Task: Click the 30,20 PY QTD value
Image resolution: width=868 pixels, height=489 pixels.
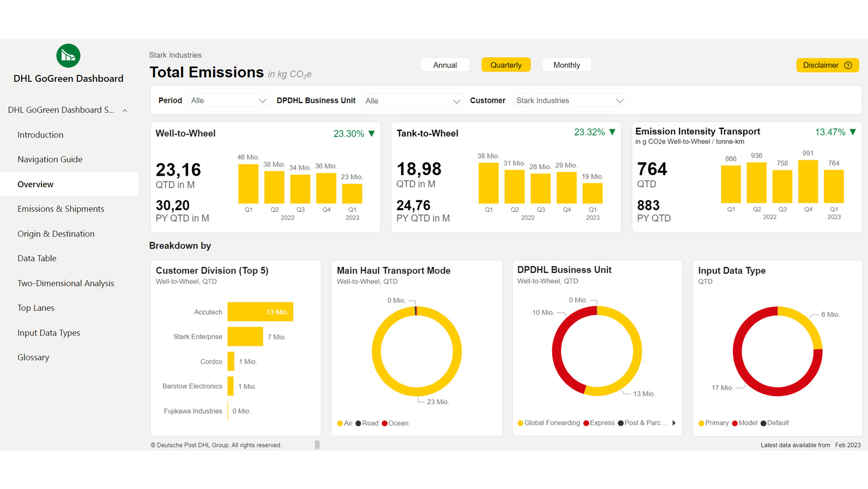Action: [173, 206]
